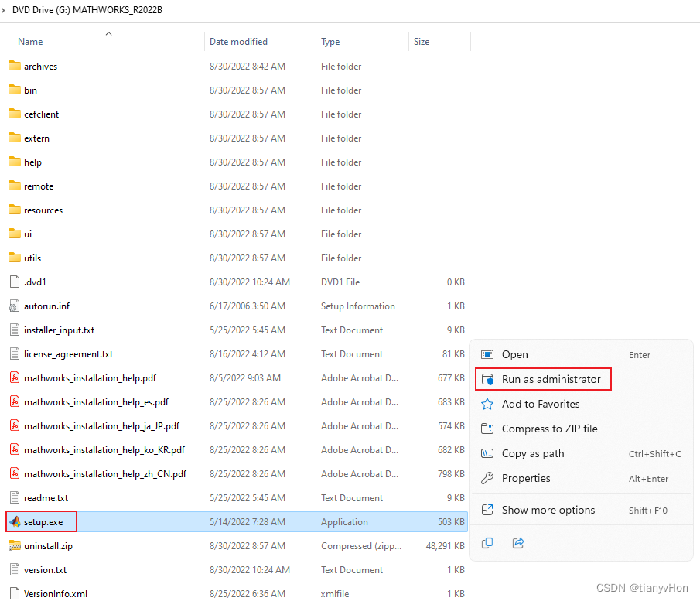Choose Compress to ZIP file option
The height and width of the screenshot is (601, 700).
pos(549,429)
